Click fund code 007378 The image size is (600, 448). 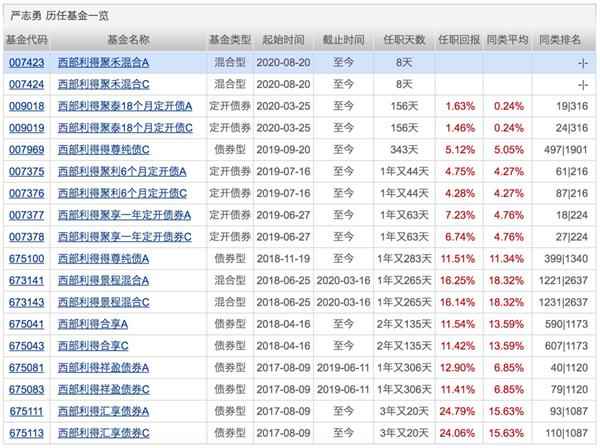pyautogui.click(x=25, y=237)
